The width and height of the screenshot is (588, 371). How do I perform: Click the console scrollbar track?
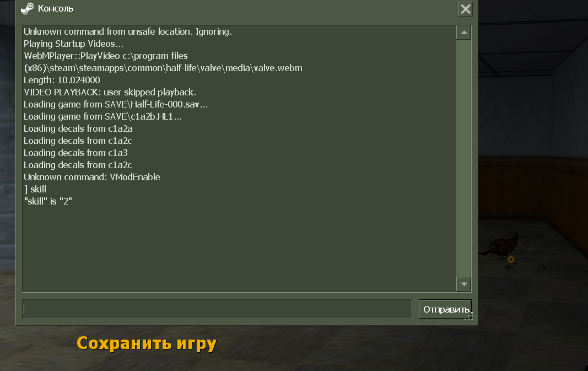(x=464, y=158)
